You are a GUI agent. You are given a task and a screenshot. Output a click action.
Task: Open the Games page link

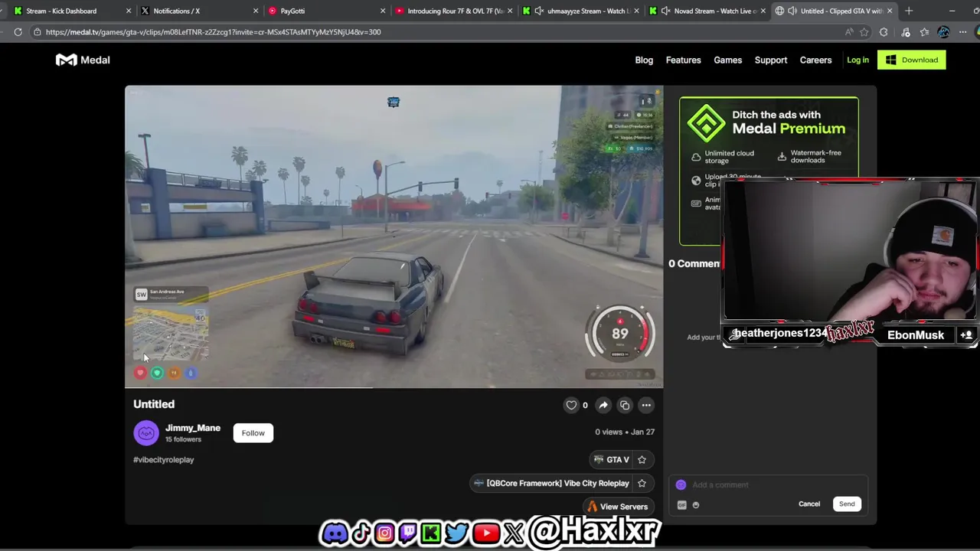[x=727, y=60]
